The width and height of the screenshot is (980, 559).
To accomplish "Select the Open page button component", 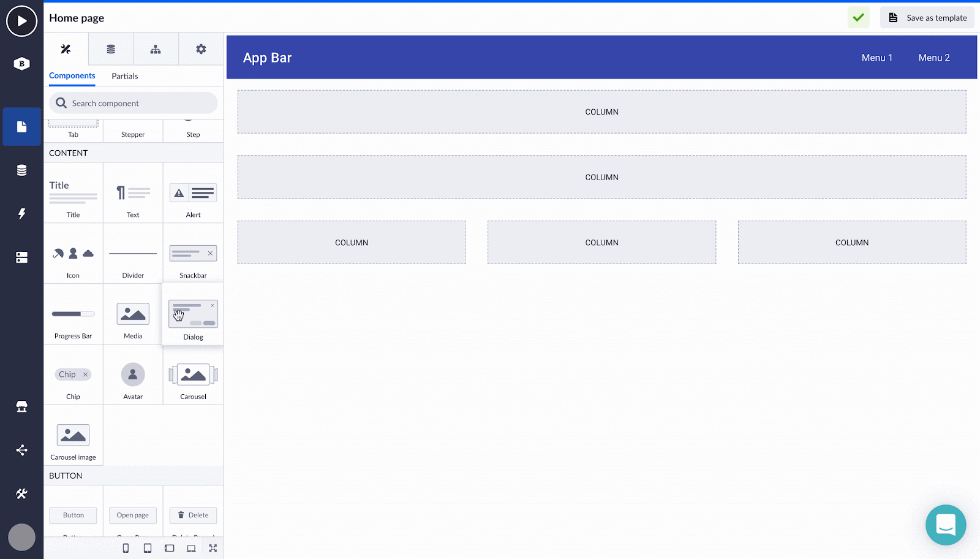I will [x=133, y=515].
